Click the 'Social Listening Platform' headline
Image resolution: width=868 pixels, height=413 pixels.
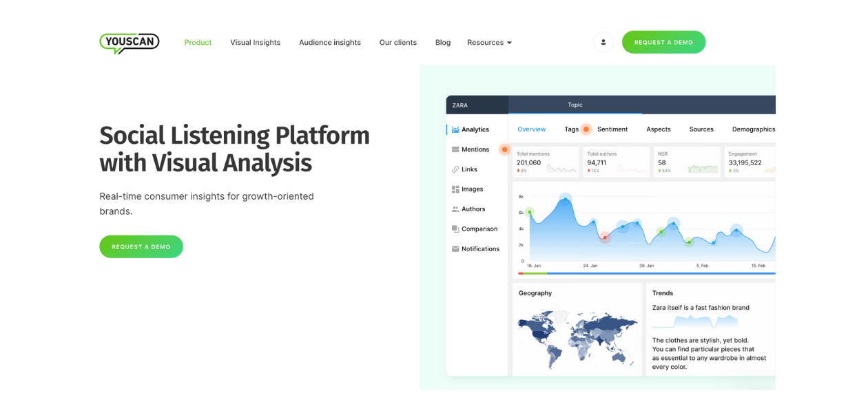tap(234, 136)
